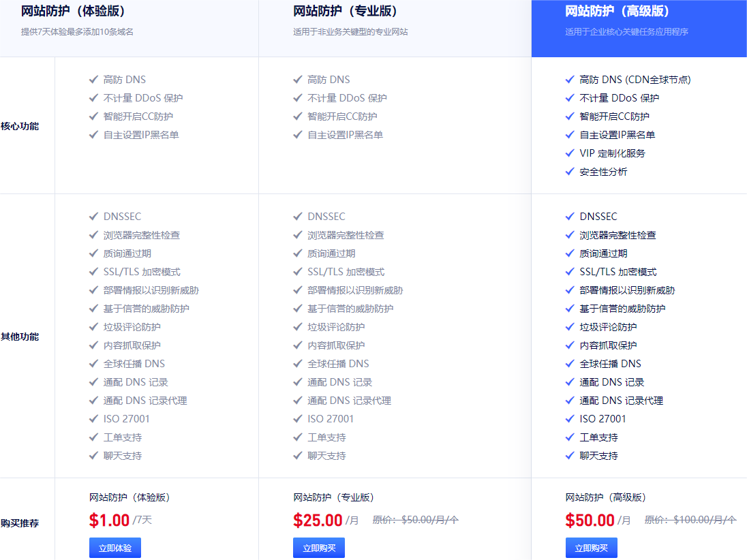Click the strikethrough 原价: $100.00/月/个 text

690,520
